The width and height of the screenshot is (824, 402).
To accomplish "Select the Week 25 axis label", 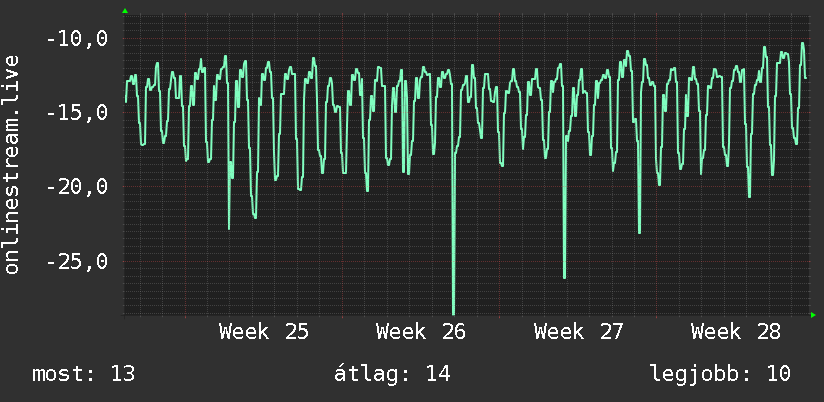I will tap(264, 332).
